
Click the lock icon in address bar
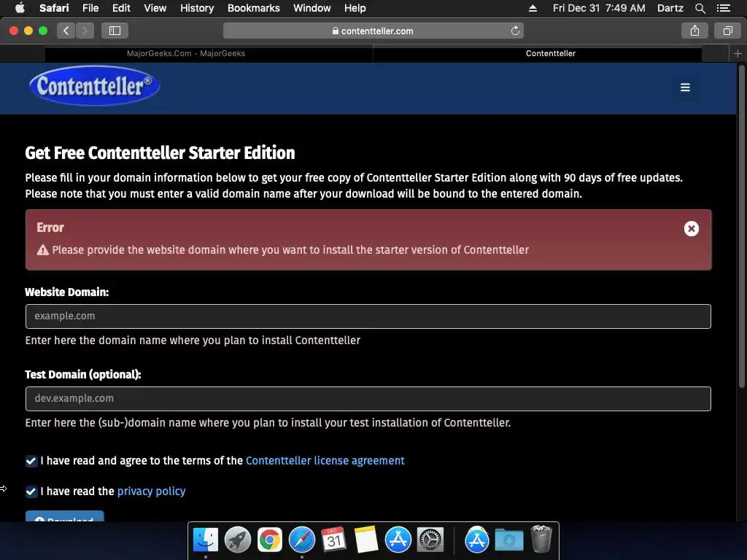click(x=336, y=31)
